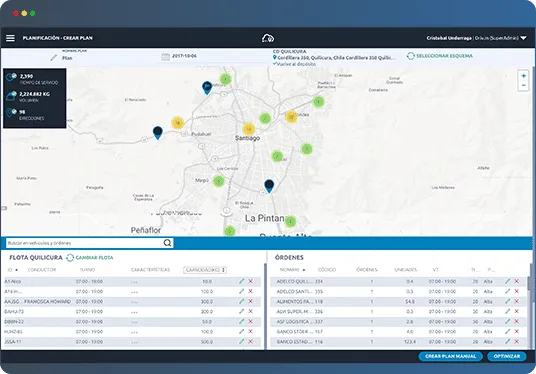
Task: Click the Seleccionar Esquema link
Action: click(x=444, y=56)
